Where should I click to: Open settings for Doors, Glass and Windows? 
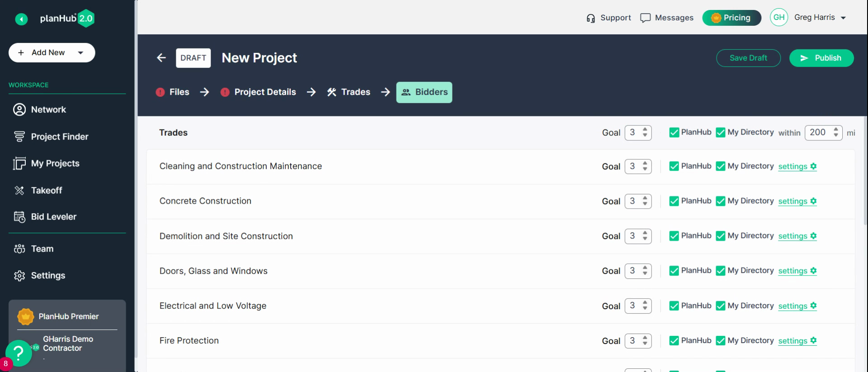(797, 271)
